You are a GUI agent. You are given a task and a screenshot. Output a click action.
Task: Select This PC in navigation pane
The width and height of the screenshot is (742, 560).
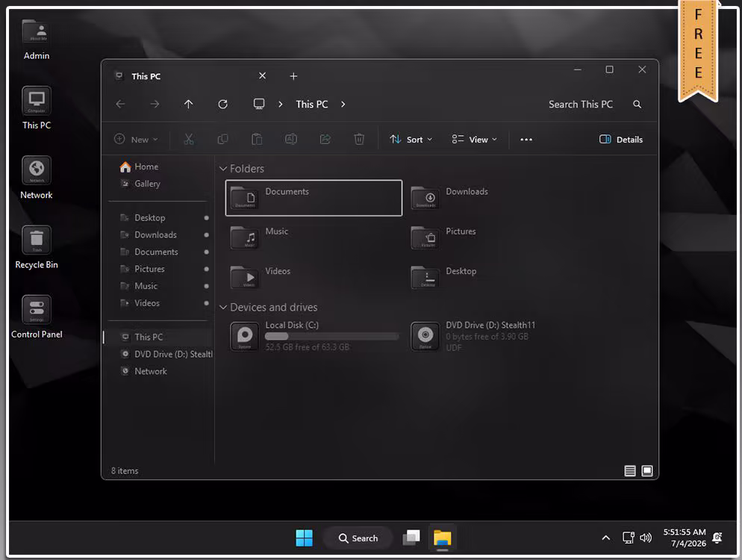click(158, 337)
